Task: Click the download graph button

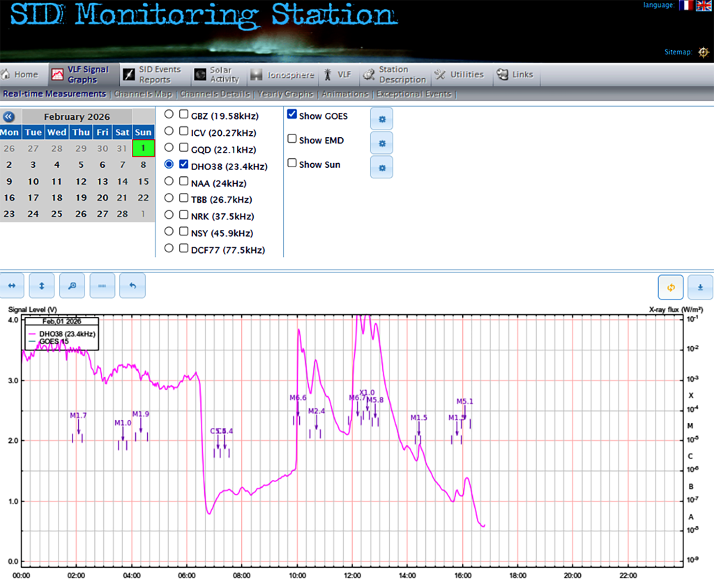Action: click(700, 287)
